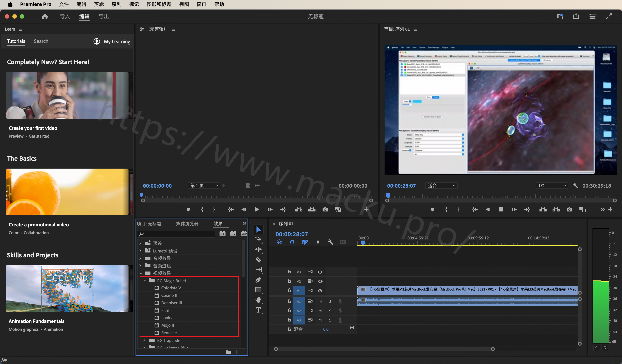The image size is (622, 364).
Task: Click the Program monitor scrubber playhead
Action: [388, 195]
